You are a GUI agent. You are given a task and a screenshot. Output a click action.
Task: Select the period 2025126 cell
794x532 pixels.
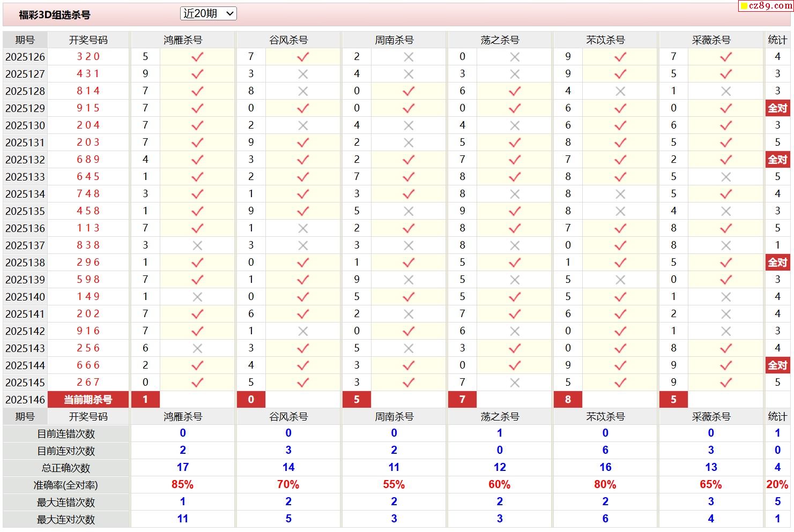tap(25, 57)
